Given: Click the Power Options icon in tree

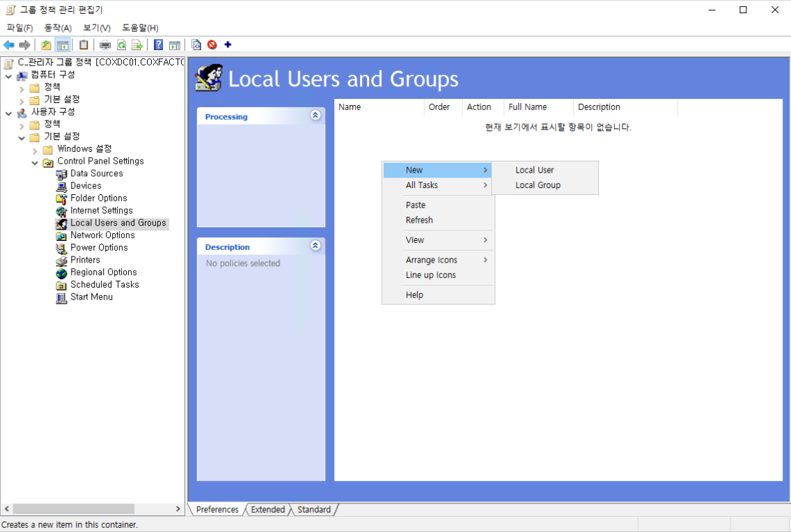Looking at the screenshot, I should tap(61, 248).
